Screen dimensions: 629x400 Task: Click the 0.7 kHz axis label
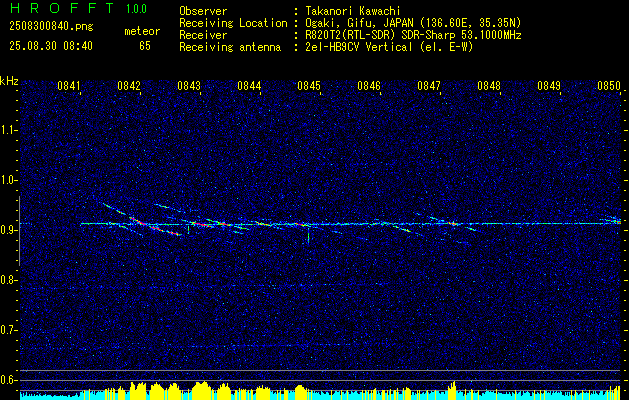[x=9, y=330]
